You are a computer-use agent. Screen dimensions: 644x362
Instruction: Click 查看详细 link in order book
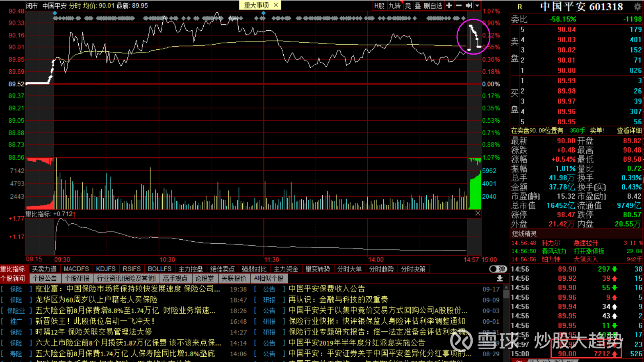(629, 131)
